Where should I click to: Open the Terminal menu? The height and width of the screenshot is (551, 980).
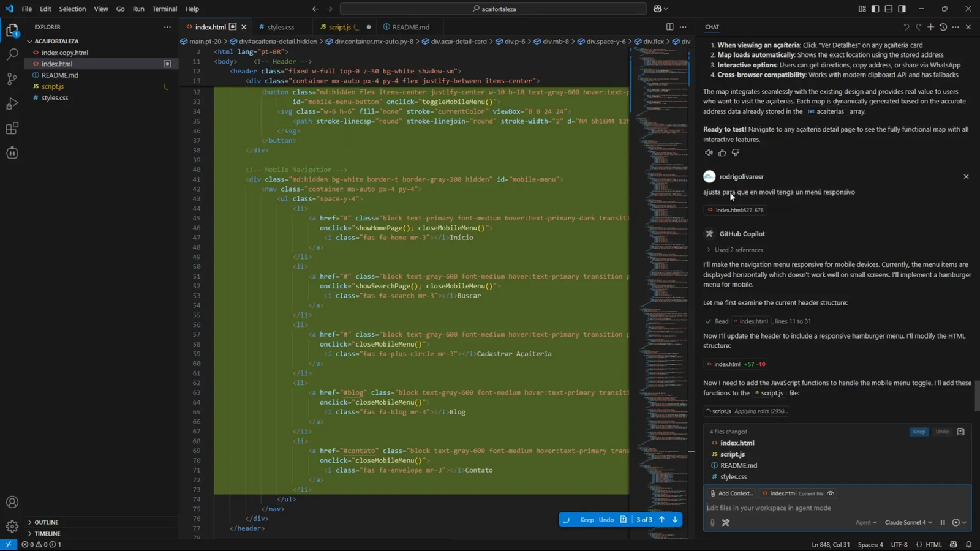164,9
